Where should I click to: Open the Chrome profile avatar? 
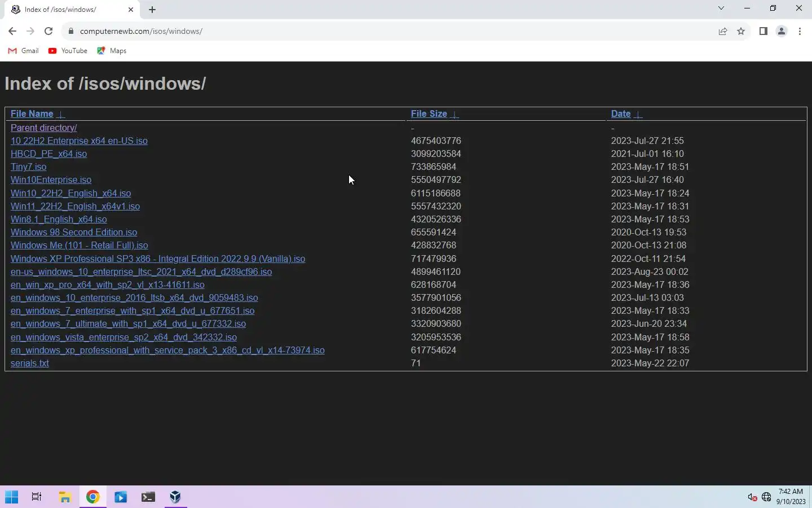(x=782, y=31)
